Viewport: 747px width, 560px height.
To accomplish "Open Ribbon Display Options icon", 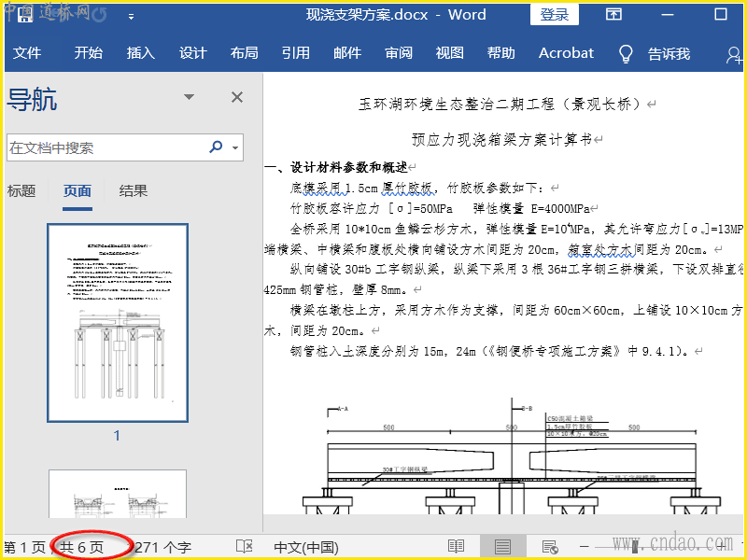I will tap(613, 14).
